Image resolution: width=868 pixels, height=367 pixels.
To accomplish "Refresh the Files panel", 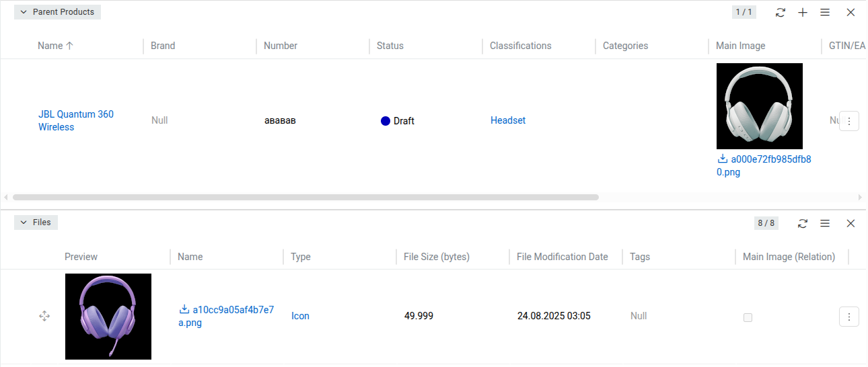I will [803, 223].
